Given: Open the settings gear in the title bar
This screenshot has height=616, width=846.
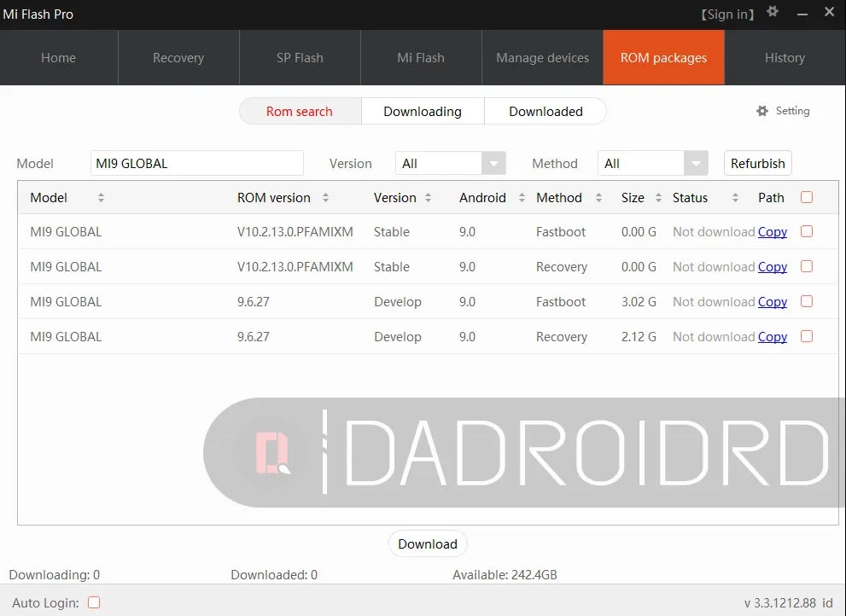Looking at the screenshot, I should pyautogui.click(x=773, y=13).
